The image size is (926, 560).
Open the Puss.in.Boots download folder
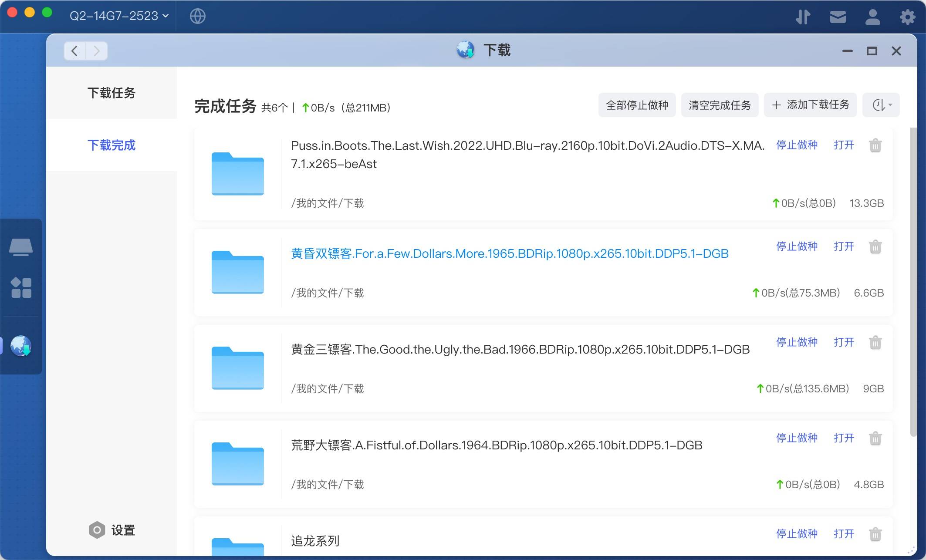[x=844, y=145]
